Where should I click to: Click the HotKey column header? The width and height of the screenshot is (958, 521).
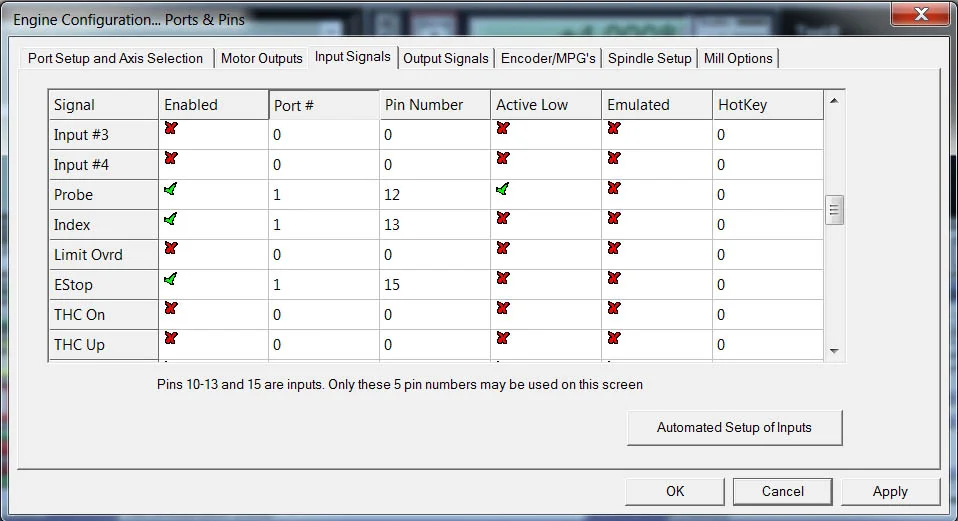767,104
